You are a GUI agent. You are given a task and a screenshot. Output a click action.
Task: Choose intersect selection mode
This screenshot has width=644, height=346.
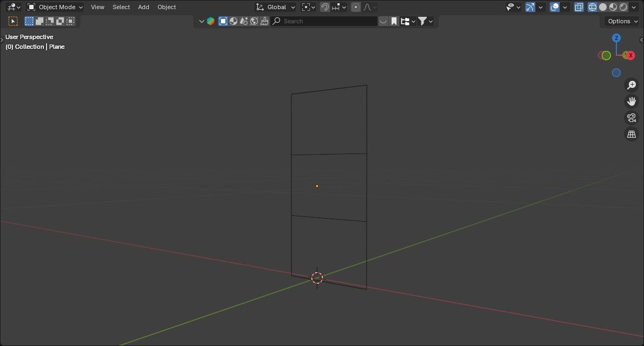coord(70,21)
